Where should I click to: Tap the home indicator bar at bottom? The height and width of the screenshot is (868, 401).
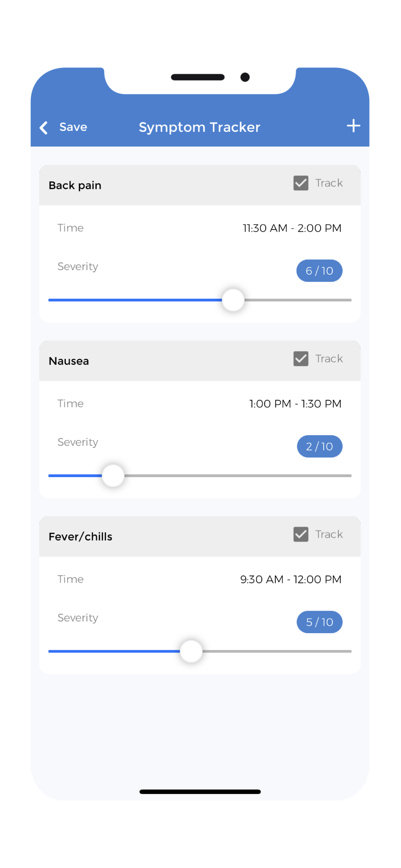click(200, 792)
